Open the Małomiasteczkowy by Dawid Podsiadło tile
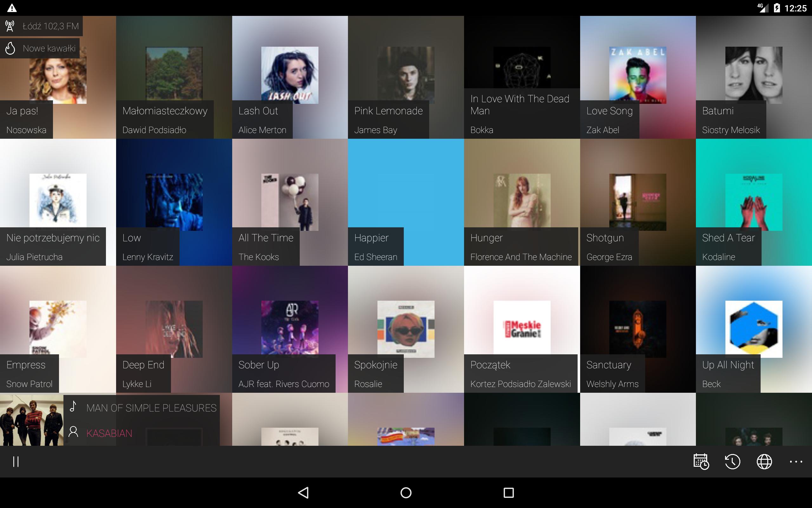The height and width of the screenshot is (508, 812). tap(174, 77)
